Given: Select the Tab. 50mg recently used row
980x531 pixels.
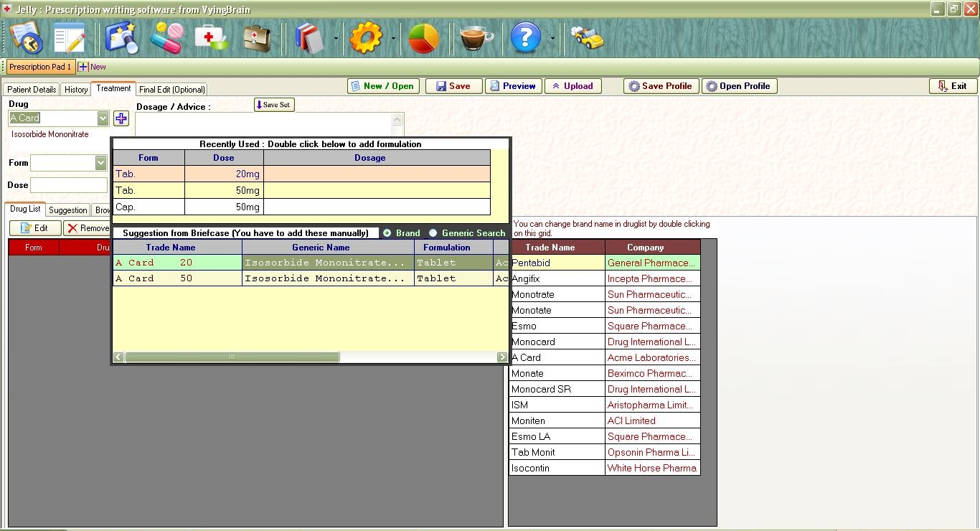Looking at the screenshot, I should (301, 190).
